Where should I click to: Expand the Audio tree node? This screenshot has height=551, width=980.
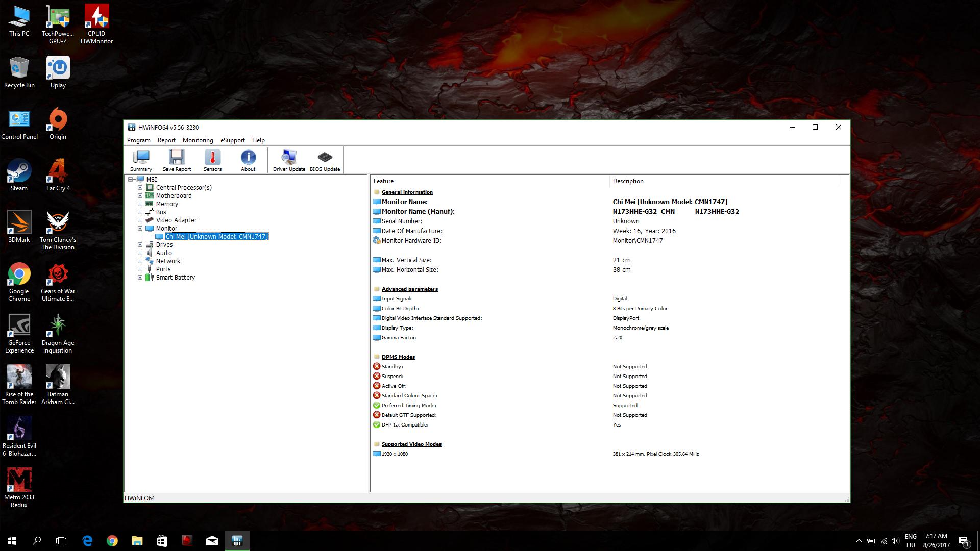140,253
